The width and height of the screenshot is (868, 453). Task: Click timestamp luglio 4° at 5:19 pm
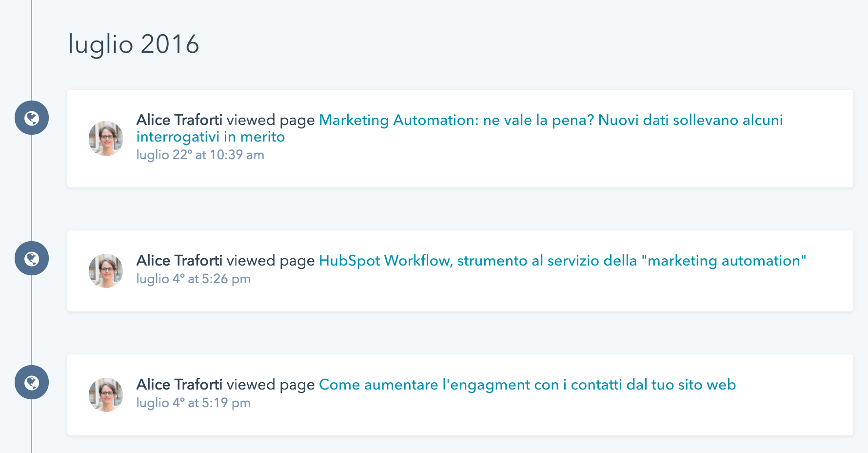pos(193,403)
